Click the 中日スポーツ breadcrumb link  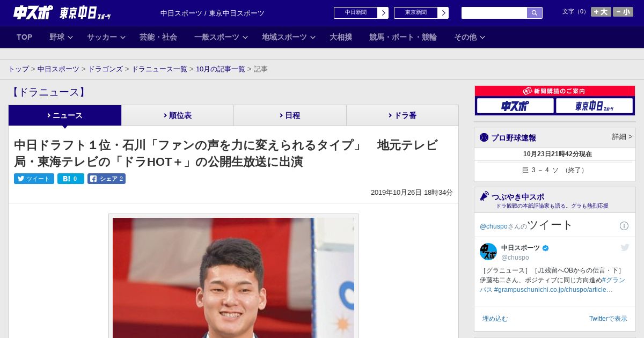(x=58, y=69)
